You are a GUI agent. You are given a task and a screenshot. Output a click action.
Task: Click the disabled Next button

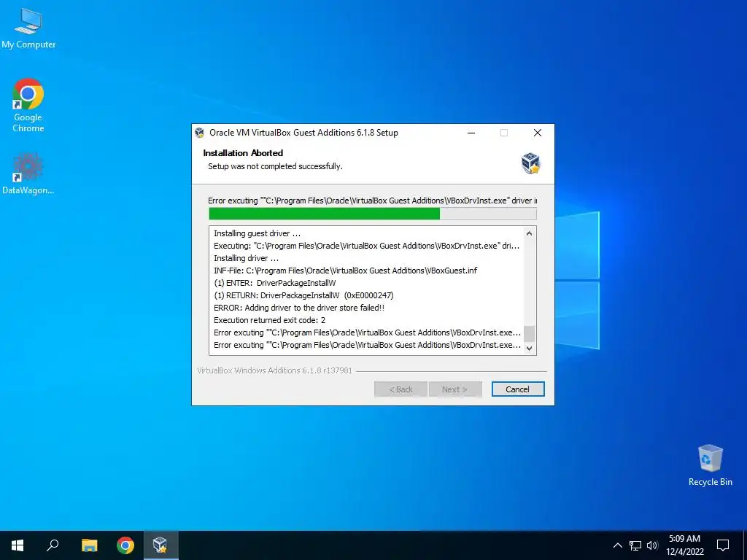point(455,389)
